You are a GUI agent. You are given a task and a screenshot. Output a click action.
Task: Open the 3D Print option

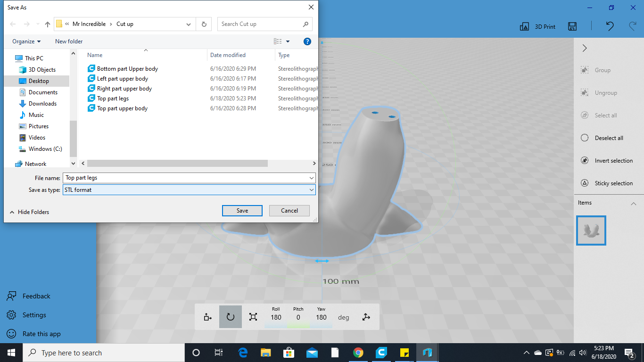(537, 27)
